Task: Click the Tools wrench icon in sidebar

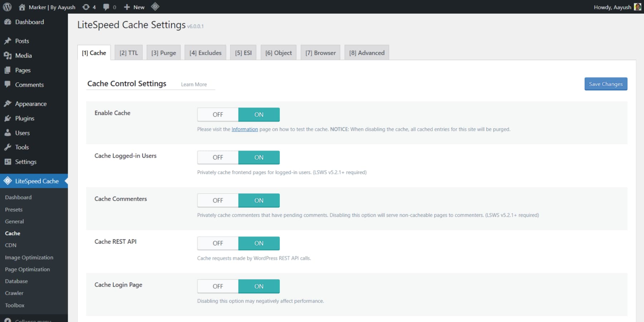Action: (x=8, y=147)
